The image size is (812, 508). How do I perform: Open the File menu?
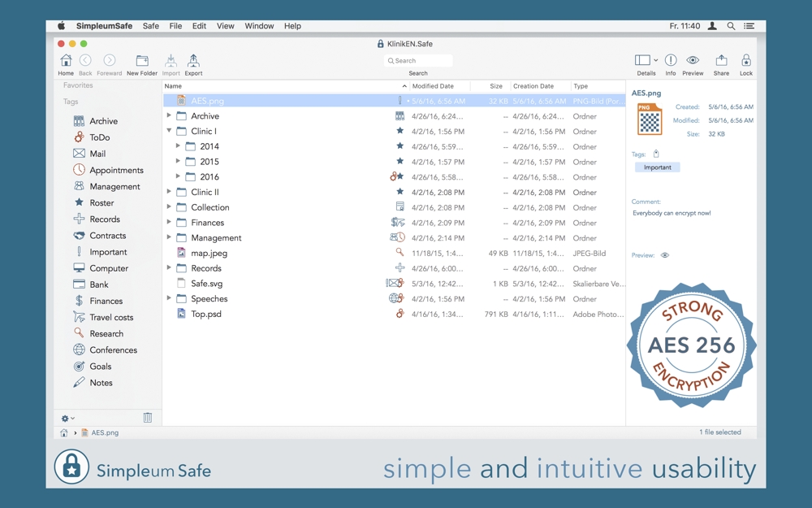tap(175, 26)
